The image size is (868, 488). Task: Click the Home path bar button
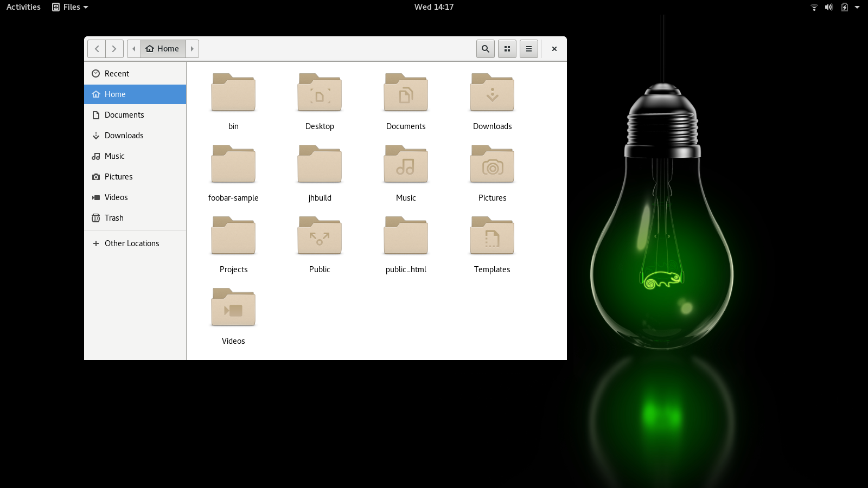pyautogui.click(x=163, y=49)
